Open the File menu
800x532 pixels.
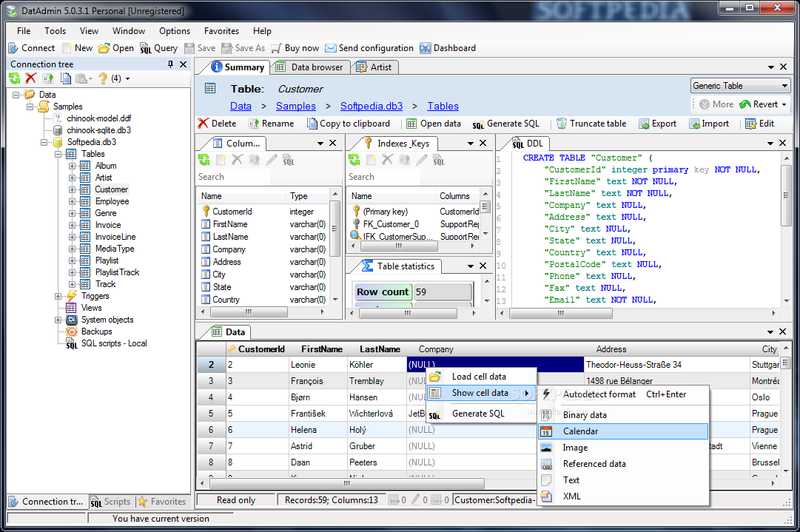(x=24, y=31)
